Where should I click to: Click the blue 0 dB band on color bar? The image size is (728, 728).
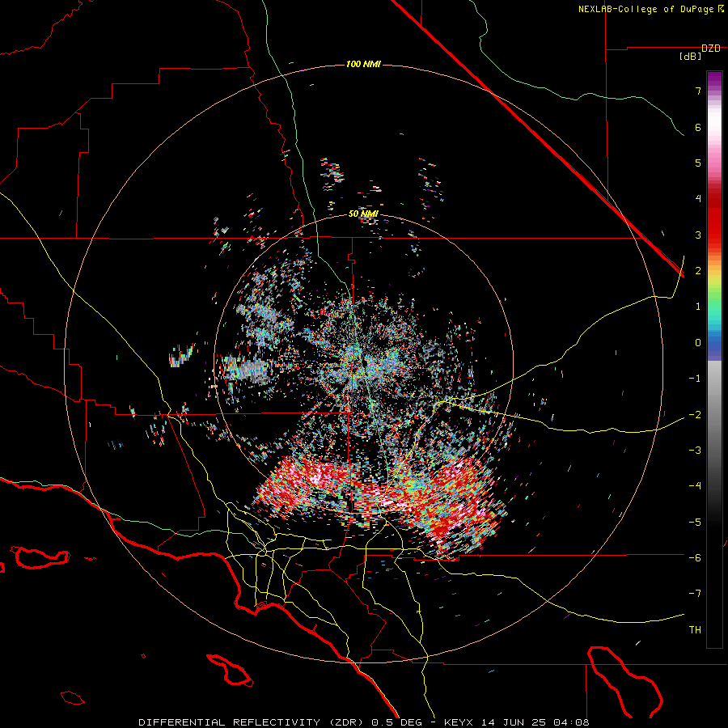point(714,343)
